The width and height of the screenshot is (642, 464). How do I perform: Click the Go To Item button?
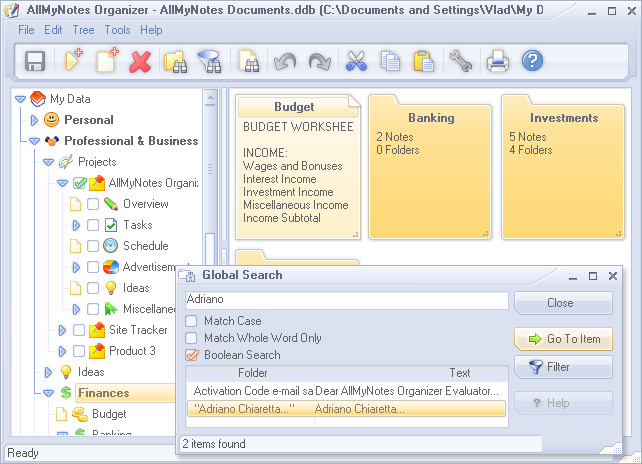tap(563, 339)
